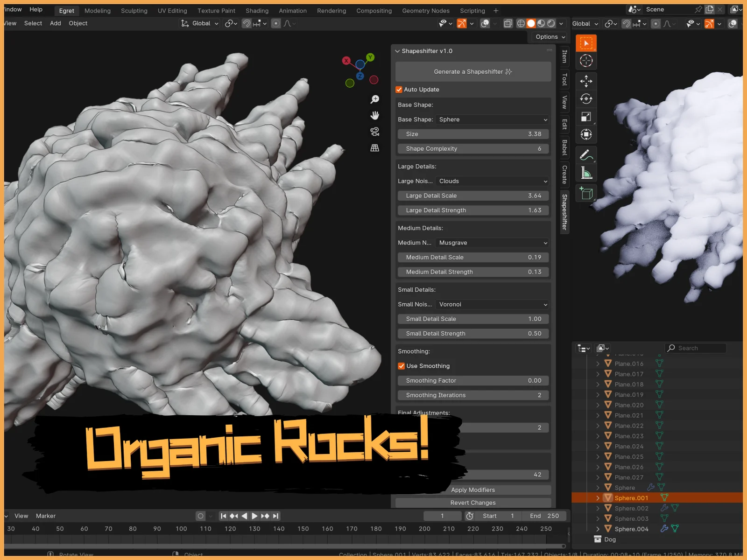Click the Revert Changes button
This screenshot has height=560, width=747.
[473, 503]
